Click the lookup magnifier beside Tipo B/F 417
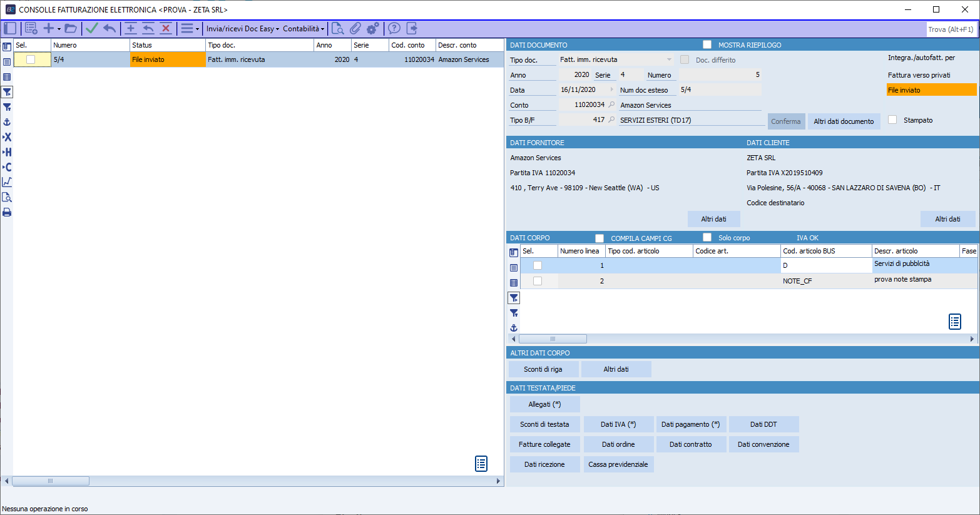This screenshot has height=515, width=980. click(611, 120)
